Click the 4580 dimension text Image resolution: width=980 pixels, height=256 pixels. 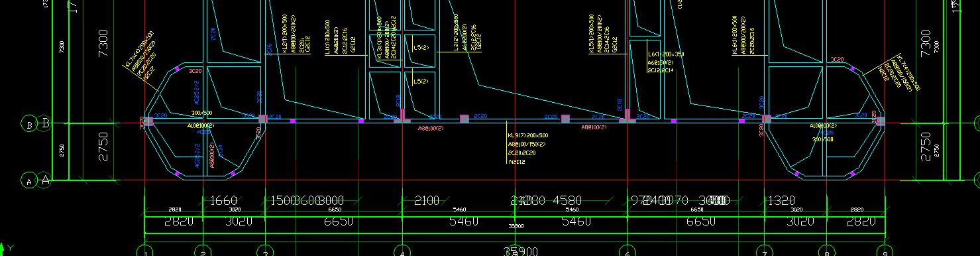[567, 200]
